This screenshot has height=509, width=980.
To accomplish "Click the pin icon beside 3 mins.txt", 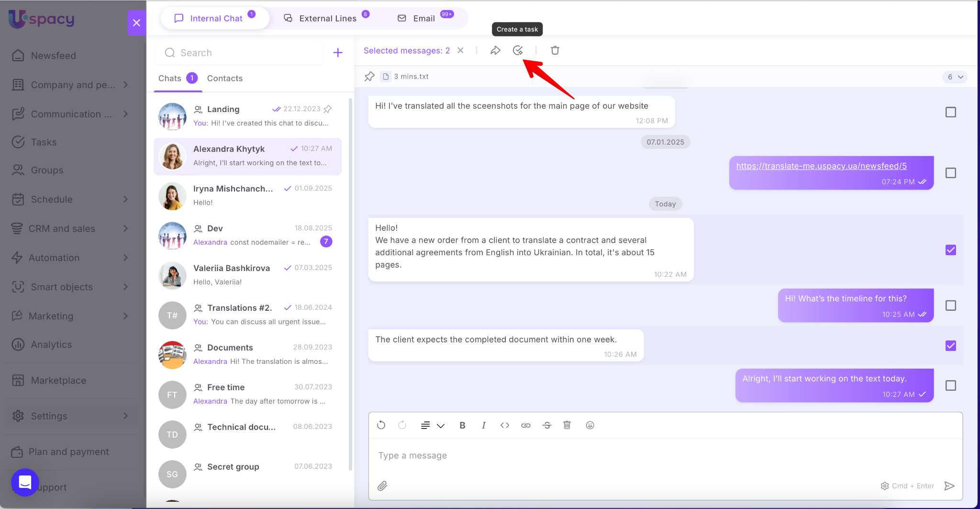I will click(369, 77).
